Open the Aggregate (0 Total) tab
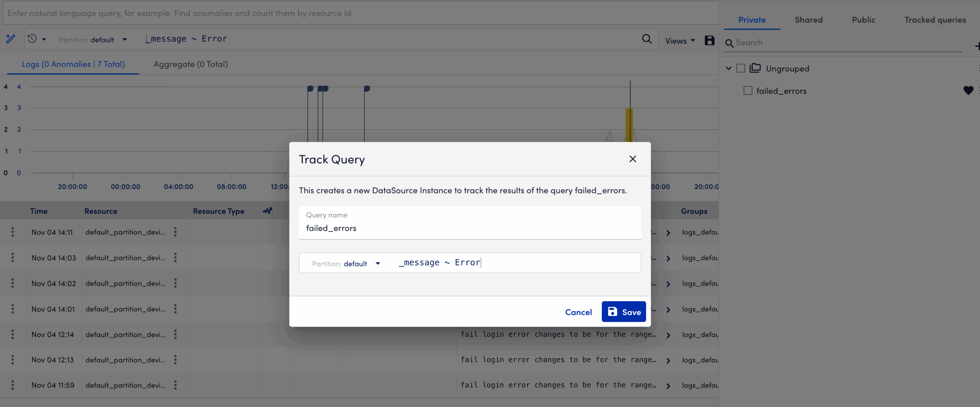 [190, 64]
